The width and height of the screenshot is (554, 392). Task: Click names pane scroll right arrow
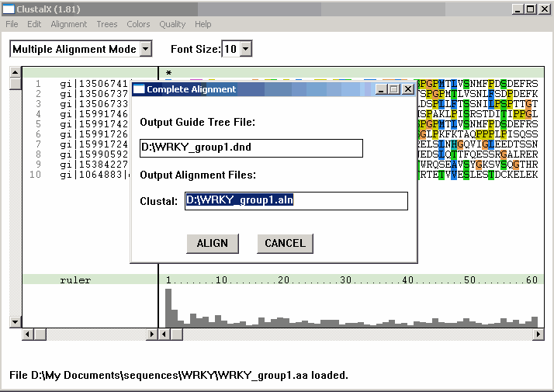(x=152, y=334)
